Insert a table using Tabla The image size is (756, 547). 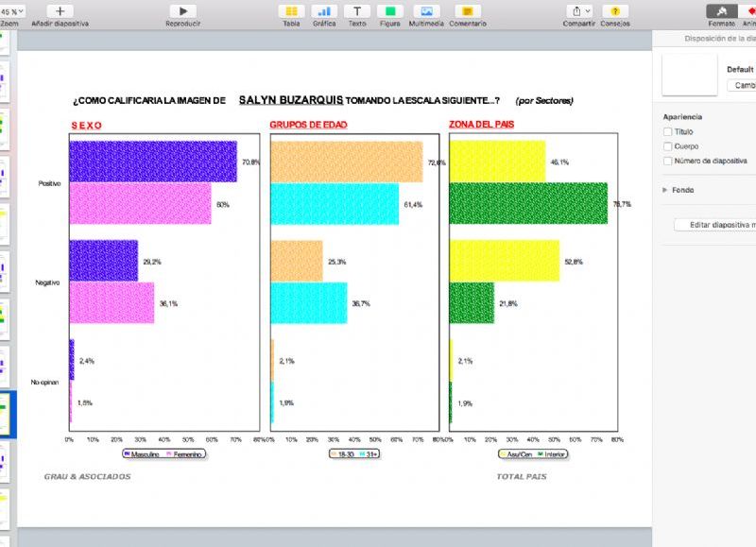[291, 11]
